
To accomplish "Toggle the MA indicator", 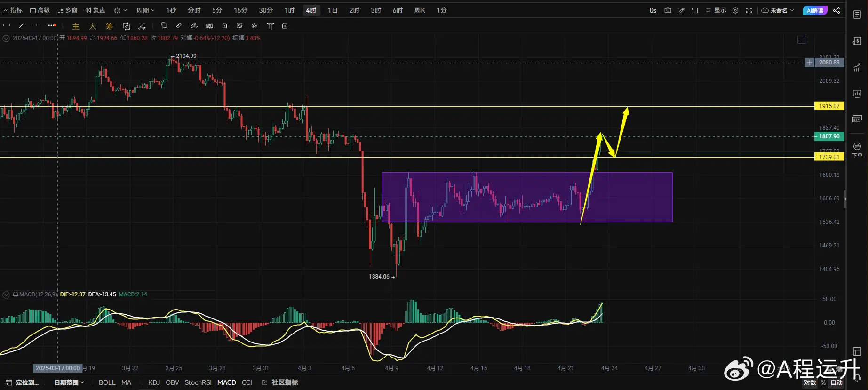I will (126, 382).
